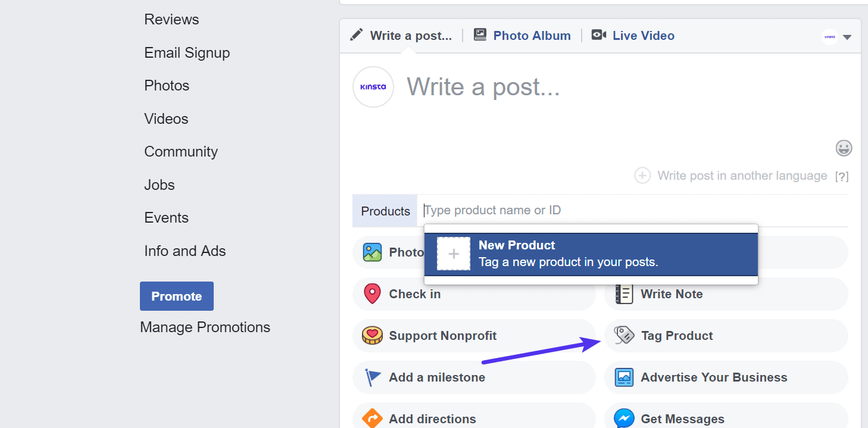Click the Photo/Video icon

[373, 252]
